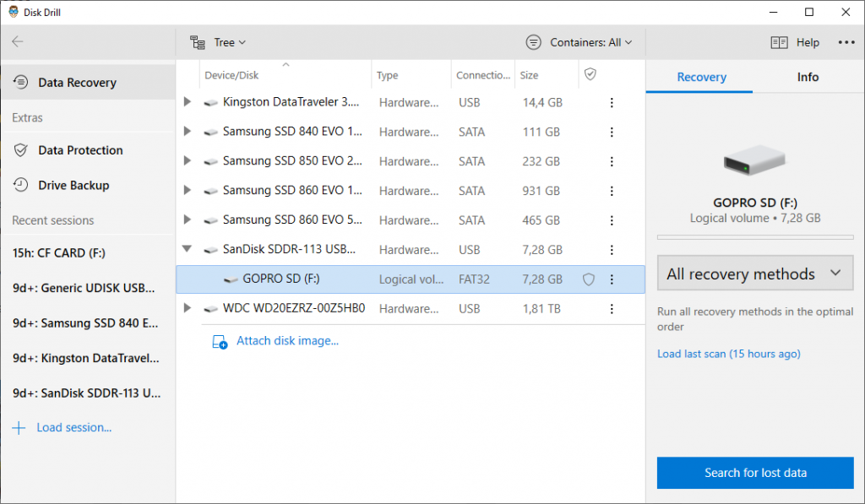Screen dimensions: 865x504
Task: Select the SanDisk SDDR-113 USB disk name
Action: tap(289, 249)
